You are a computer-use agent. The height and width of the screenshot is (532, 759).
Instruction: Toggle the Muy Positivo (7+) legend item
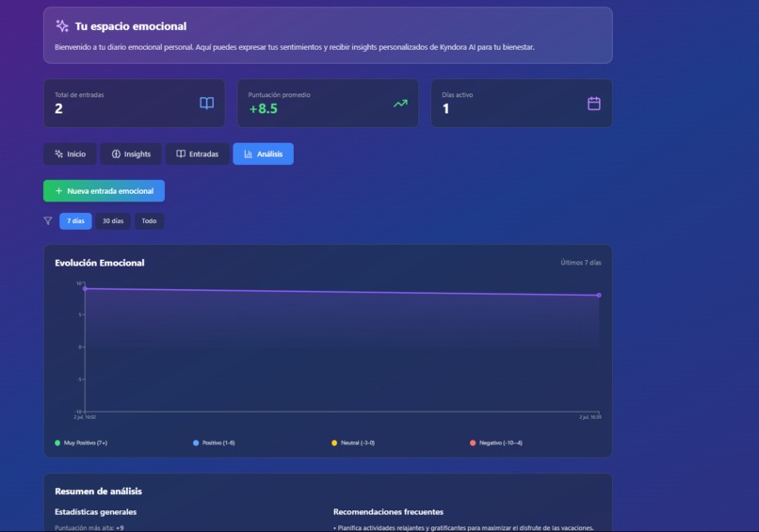point(81,443)
